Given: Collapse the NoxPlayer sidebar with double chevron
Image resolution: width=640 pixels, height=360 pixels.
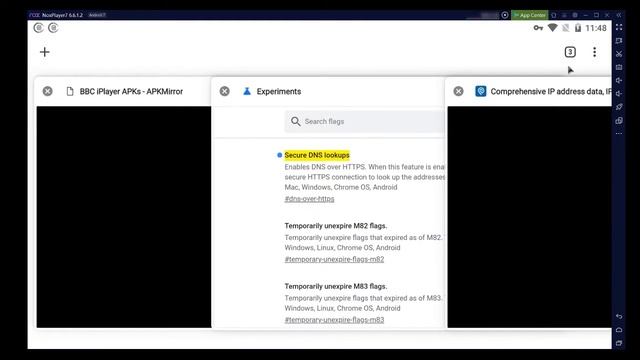Looking at the screenshot, I should coord(619,15).
